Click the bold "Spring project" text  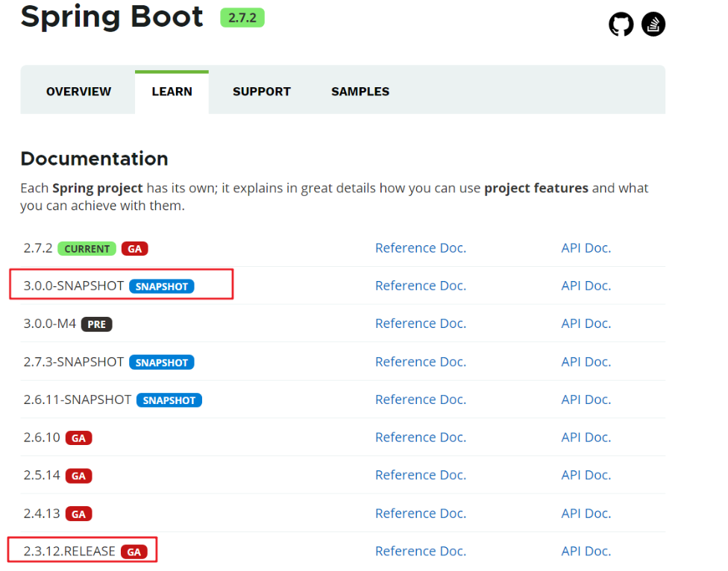[x=98, y=189]
